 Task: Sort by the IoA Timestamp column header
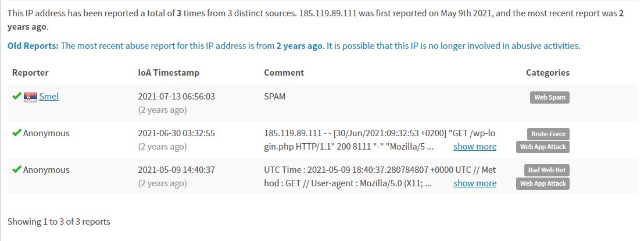(169, 73)
